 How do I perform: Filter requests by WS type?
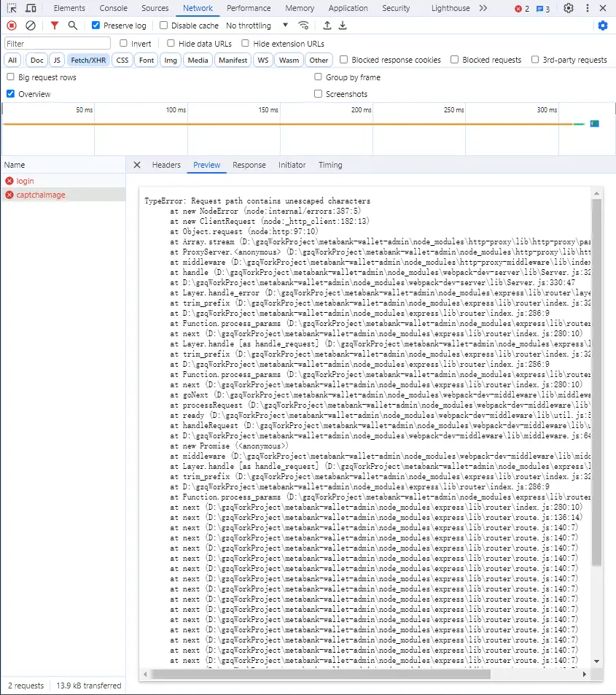pyautogui.click(x=262, y=61)
